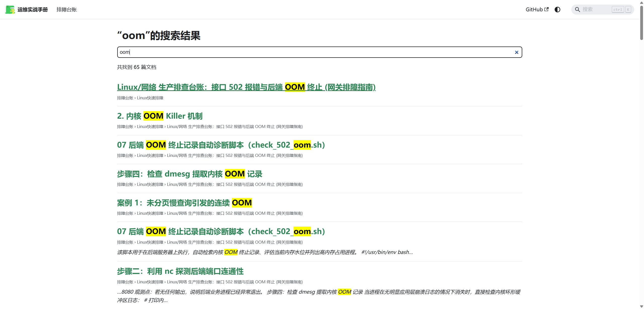This screenshot has height=309, width=644.
Task: Open the '07 后端 OOM' result with script summary
Action: coord(221,232)
